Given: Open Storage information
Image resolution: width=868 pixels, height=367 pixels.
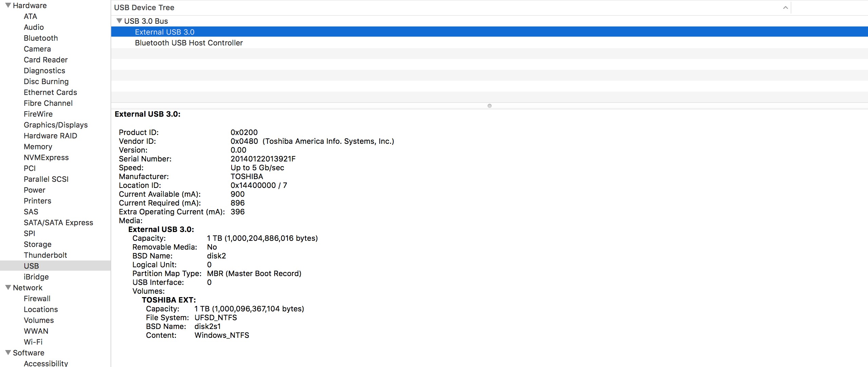Looking at the screenshot, I should point(38,244).
